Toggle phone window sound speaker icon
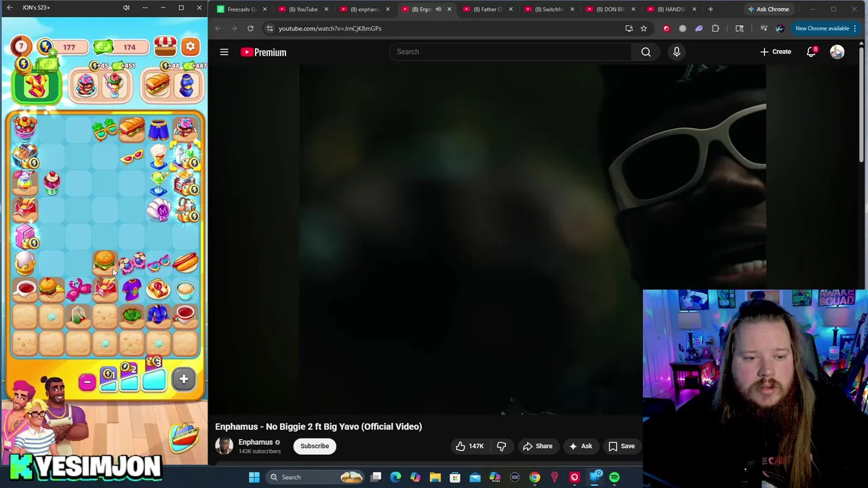This screenshot has width=868, height=488. [126, 7]
